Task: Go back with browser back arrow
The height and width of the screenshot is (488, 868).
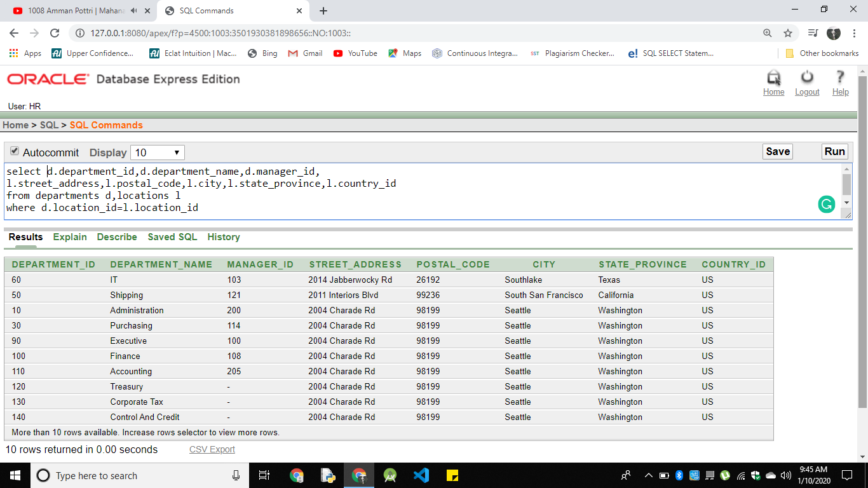Action: click(x=14, y=33)
